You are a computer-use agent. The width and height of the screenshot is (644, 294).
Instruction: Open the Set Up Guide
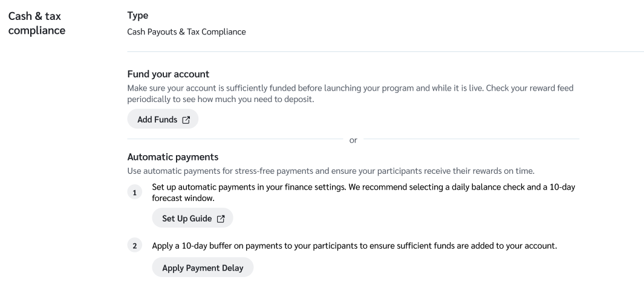192,219
